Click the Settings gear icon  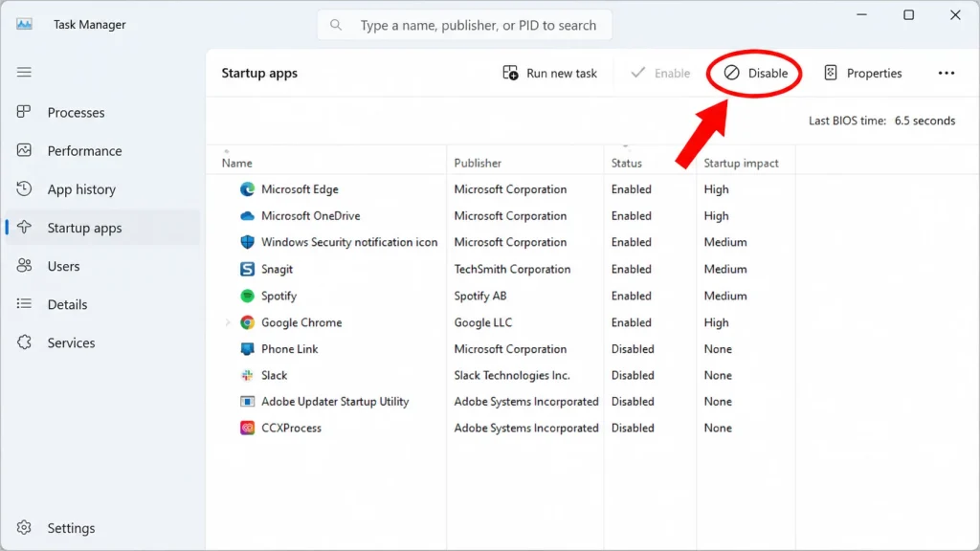(x=24, y=528)
